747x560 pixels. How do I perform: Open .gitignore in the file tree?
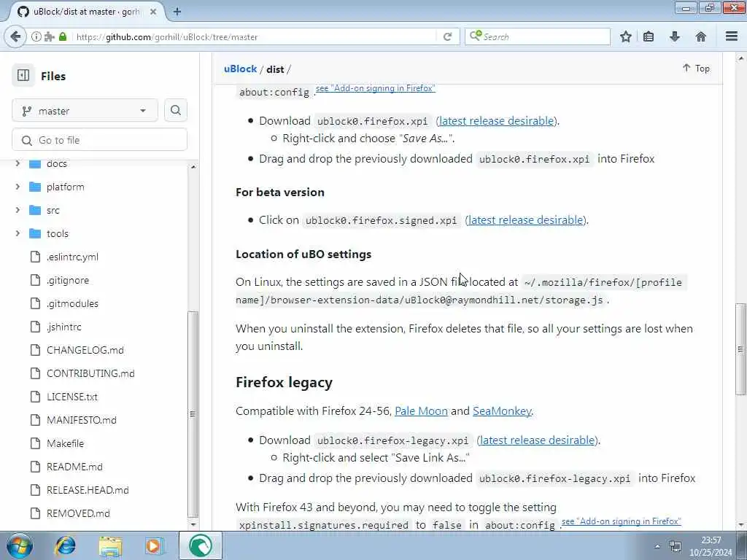[68, 280]
